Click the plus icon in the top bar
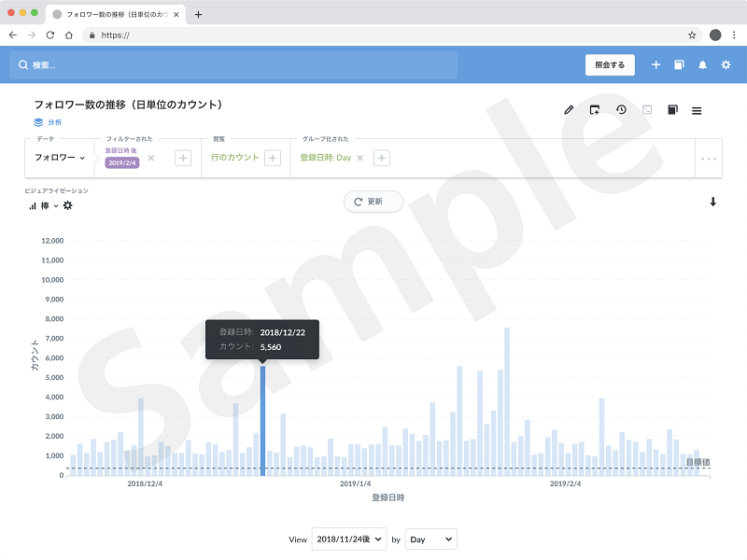This screenshot has height=560, width=747. (x=655, y=65)
